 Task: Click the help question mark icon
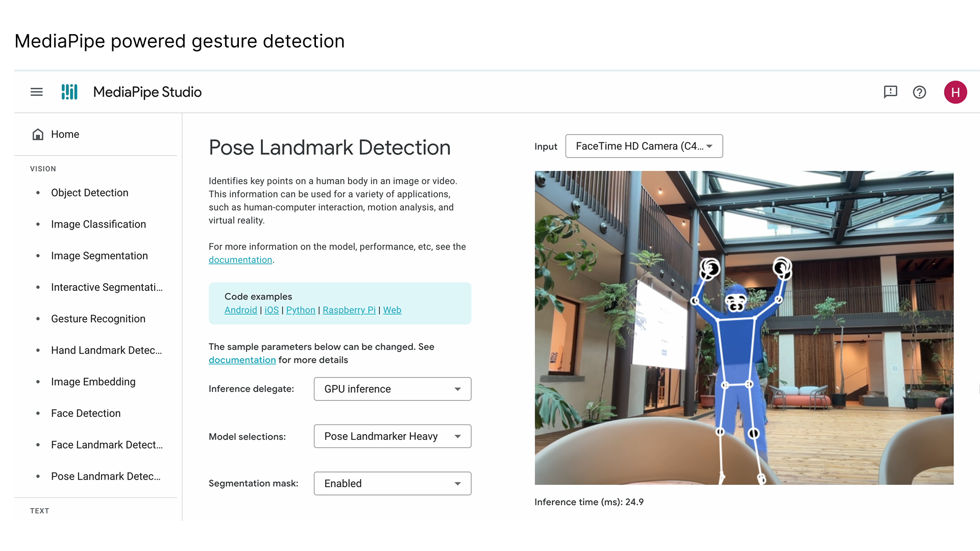point(919,92)
